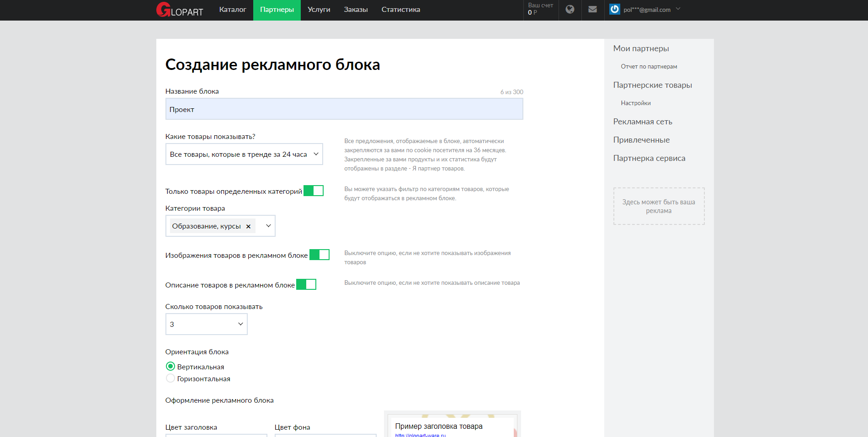Select 'Вертикальная' orientation radio button
Screen dimensions: 868x437
click(x=170, y=366)
